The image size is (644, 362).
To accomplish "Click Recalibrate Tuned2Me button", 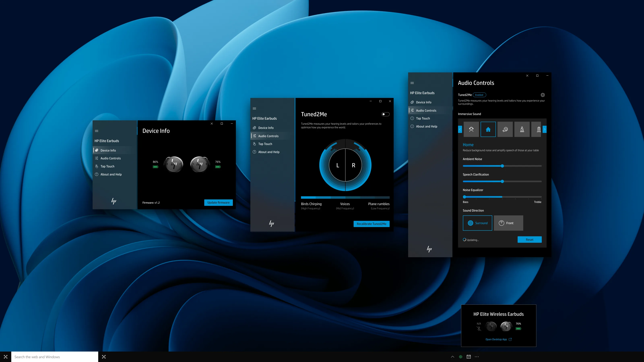I will pyautogui.click(x=371, y=224).
